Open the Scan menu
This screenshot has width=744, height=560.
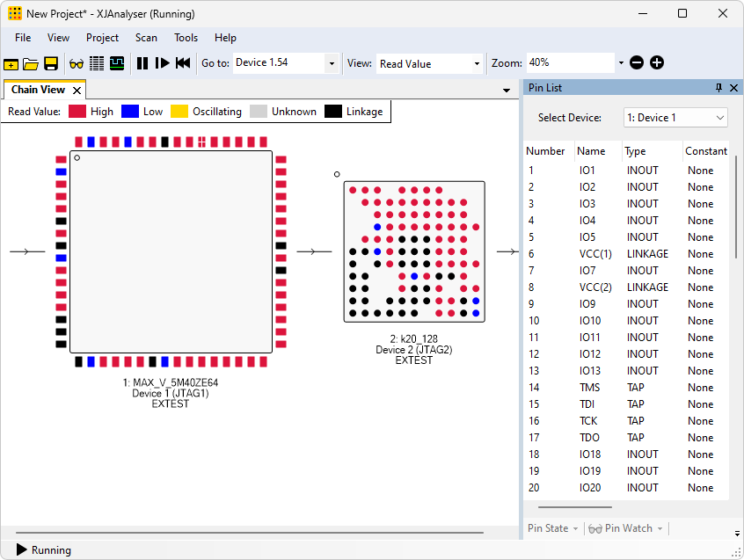[146, 38]
